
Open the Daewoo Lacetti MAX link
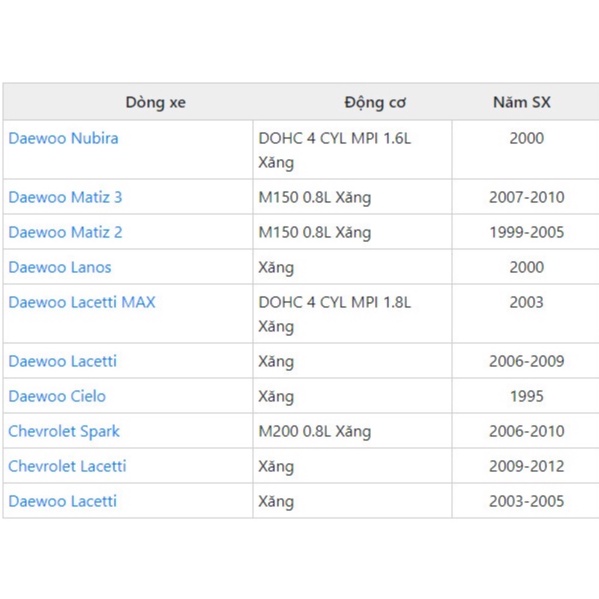click(82, 302)
